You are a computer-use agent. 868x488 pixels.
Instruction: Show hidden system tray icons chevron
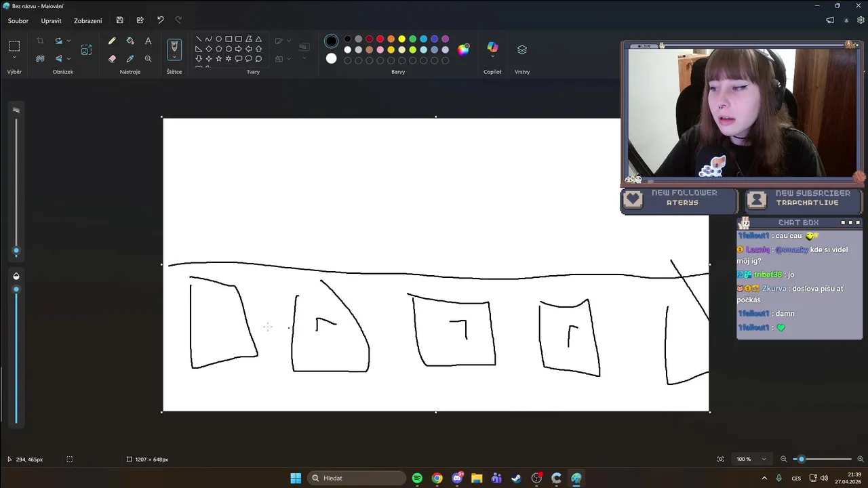pos(764,478)
